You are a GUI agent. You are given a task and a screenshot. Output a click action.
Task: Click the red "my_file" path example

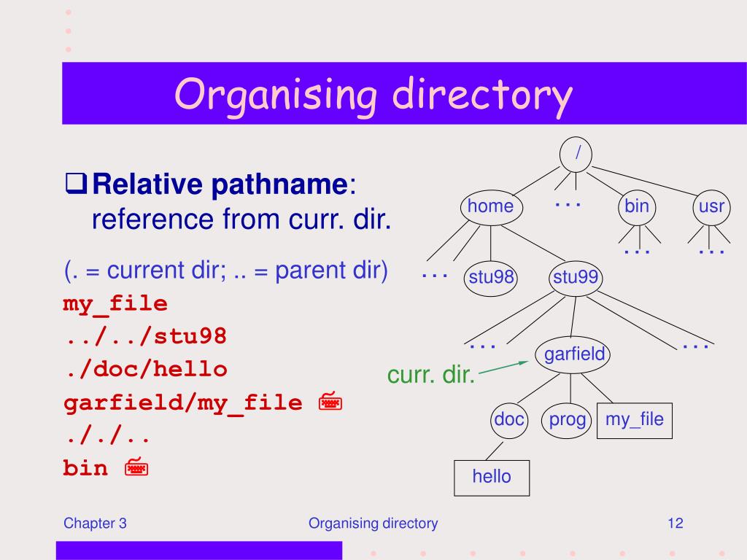click(x=115, y=305)
